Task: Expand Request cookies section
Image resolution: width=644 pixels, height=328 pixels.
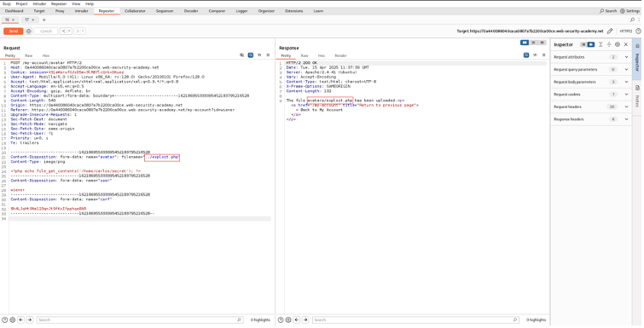Action: pos(626,95)
